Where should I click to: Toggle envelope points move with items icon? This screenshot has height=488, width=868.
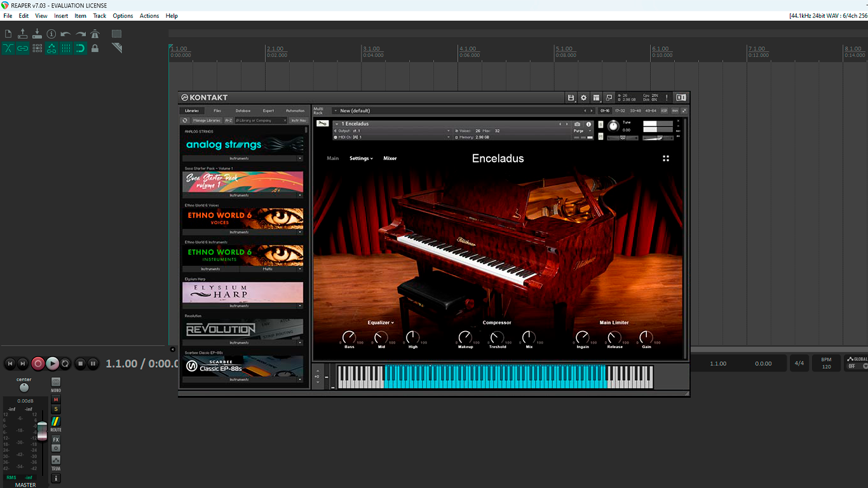click(x=51, y=48)
